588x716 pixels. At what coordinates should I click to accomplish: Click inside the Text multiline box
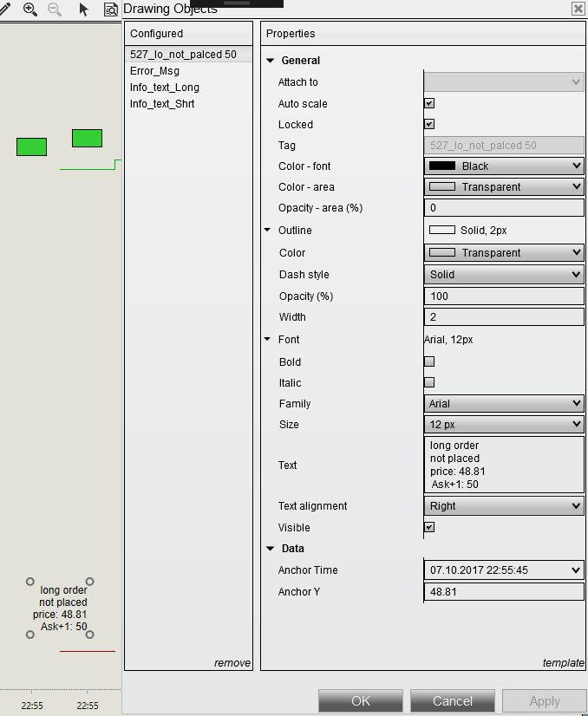pos(504,465)
